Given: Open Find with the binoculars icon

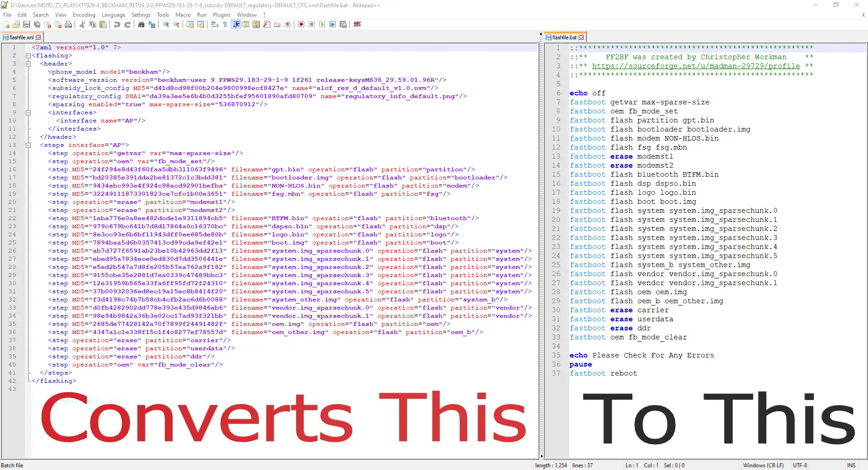Looking at the screenshot, I should pos(142,24).
